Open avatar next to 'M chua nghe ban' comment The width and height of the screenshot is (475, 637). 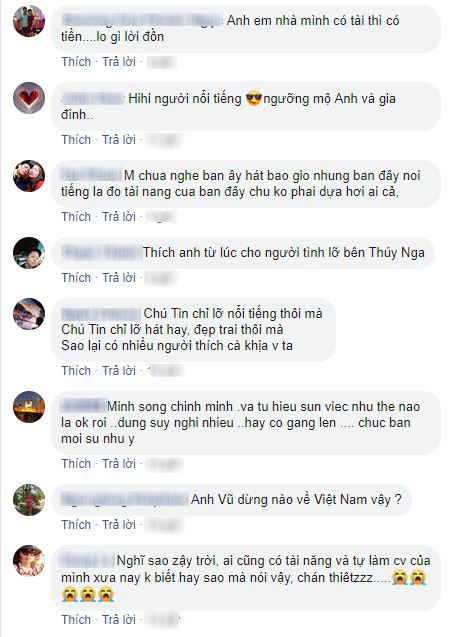(x=29, y=176)
